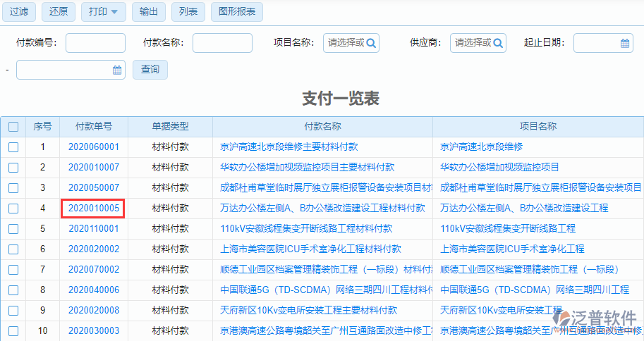Click the 单据类型 column header

pyautogui.click(x=170, y=127)
